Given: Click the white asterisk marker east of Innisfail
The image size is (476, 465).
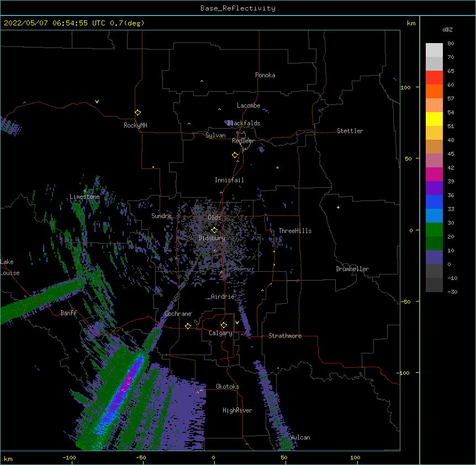Looking at the screenshot, I should [x=277, y=167].
